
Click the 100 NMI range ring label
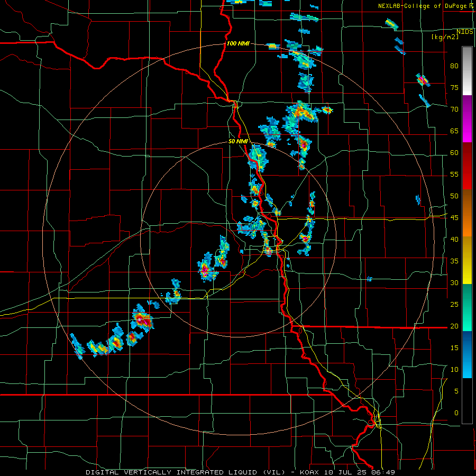point(238,44)
